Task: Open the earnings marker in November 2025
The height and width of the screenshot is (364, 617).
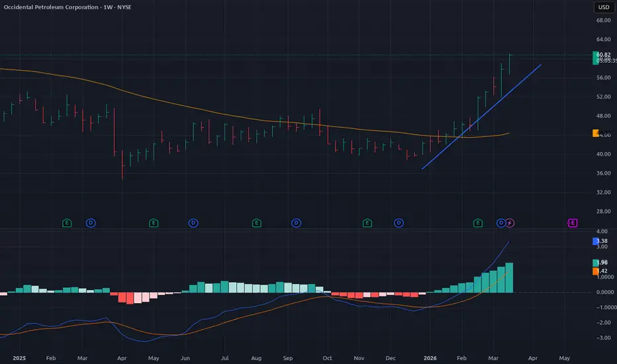Action: tap(367, 223)
